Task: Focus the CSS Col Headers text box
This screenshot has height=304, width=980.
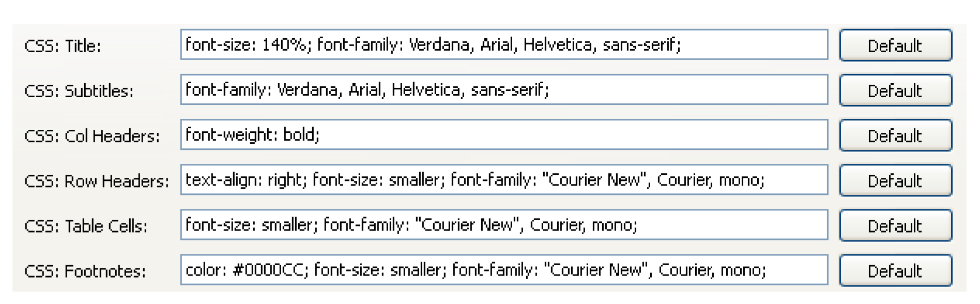Action: (504, 135)
